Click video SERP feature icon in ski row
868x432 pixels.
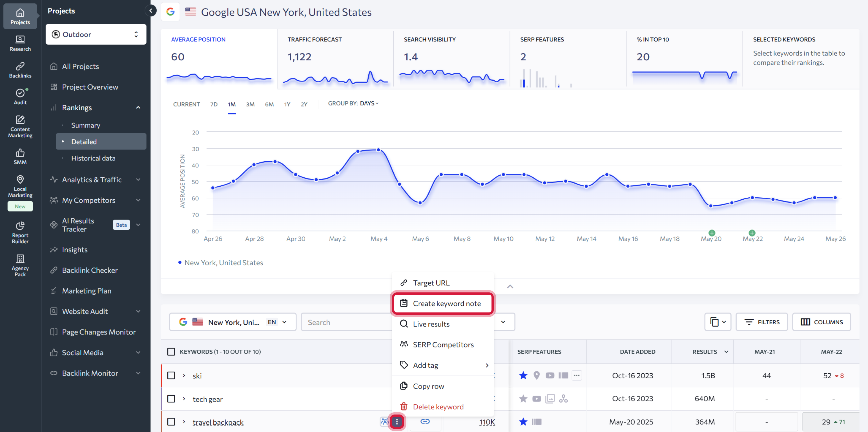coord(550,375)
